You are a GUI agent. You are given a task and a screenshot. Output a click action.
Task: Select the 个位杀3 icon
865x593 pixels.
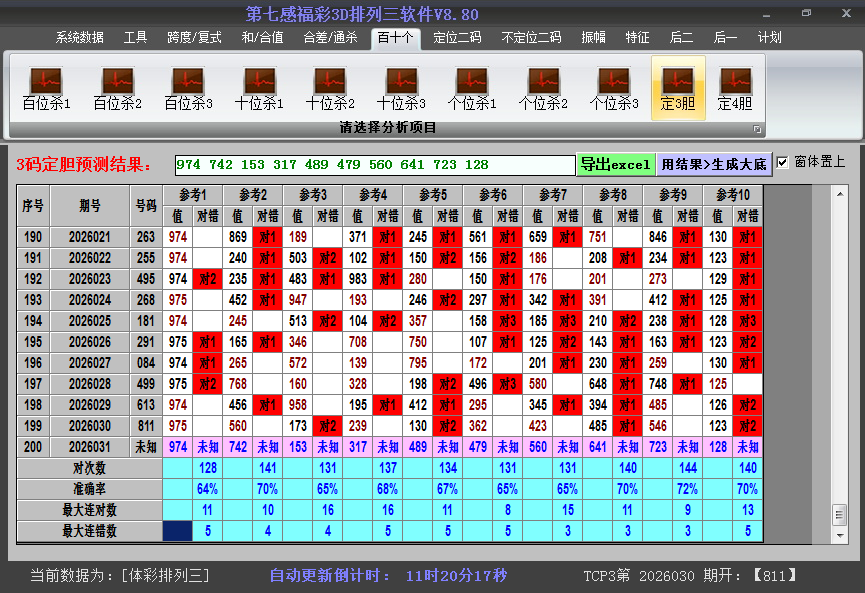click(x=612, y=88)
